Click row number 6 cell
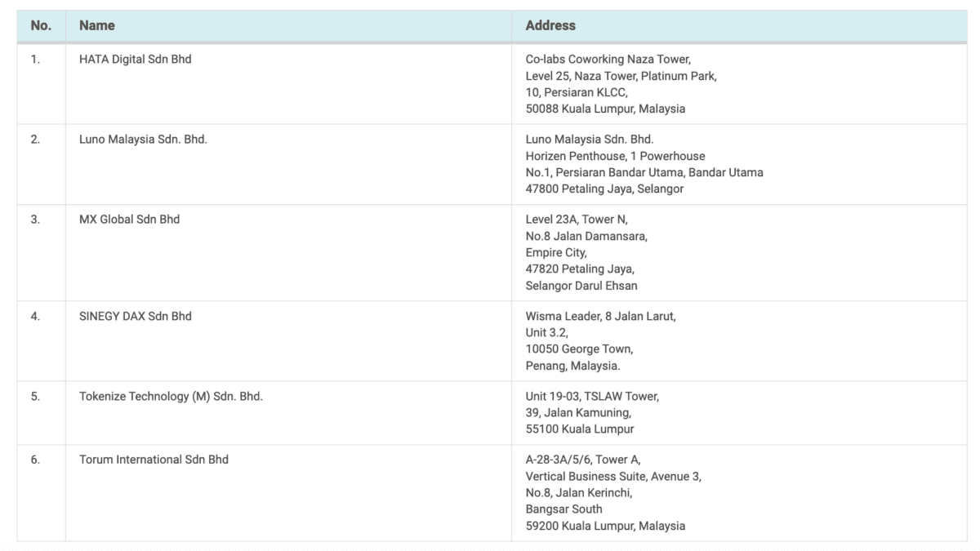Viewport: 980px width, 551px height. tap(35, 460)
